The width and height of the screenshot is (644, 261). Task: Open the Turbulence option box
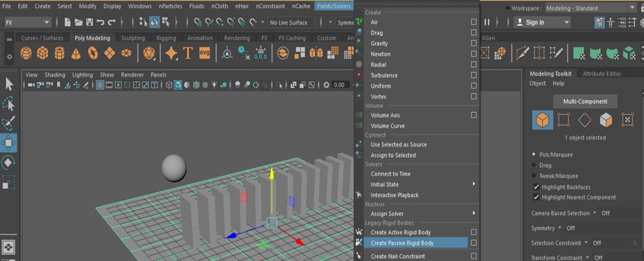[473, 75]
